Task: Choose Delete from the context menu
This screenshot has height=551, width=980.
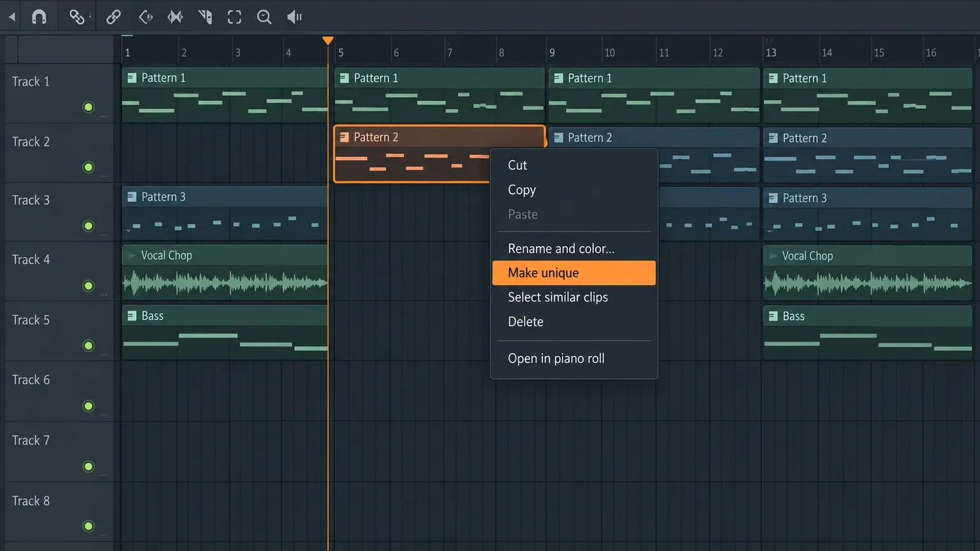Action: 574,322
